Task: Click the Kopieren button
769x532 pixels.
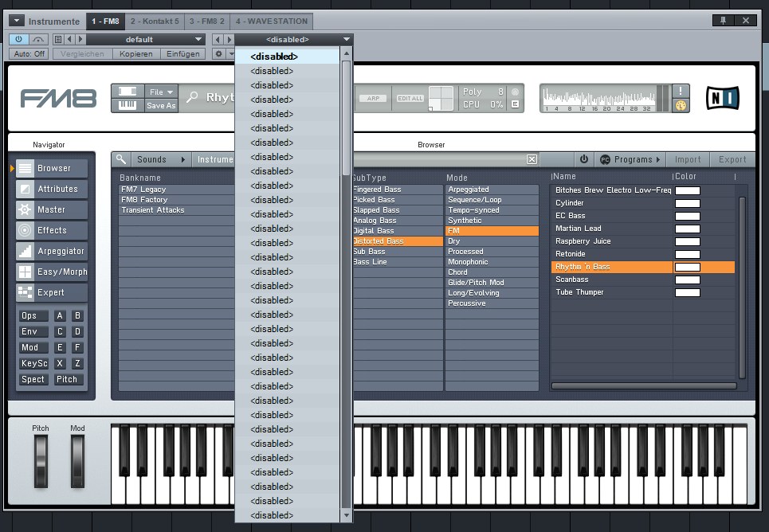Action: click(136, 54)
